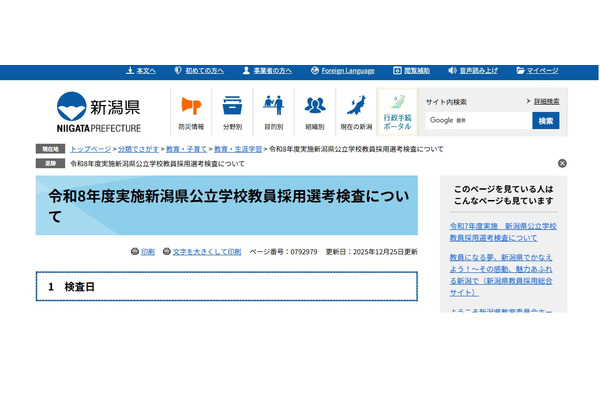This screenshot has height=400, width=600.
Task: Open 教員になる夢、新潟県でかなえよう link
Action: point(501,275)
